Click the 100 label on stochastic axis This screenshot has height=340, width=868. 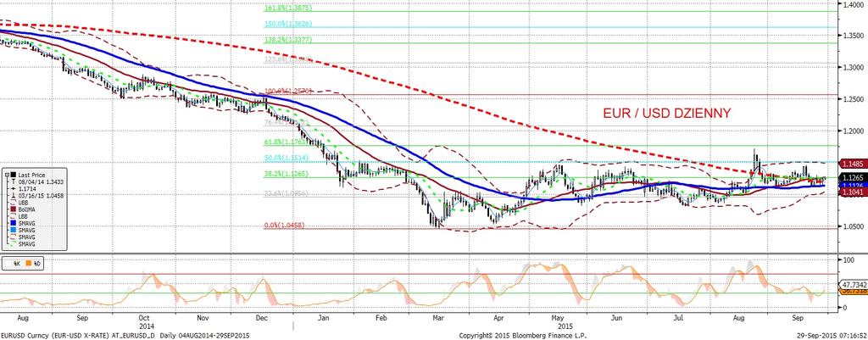click(849, 259)
